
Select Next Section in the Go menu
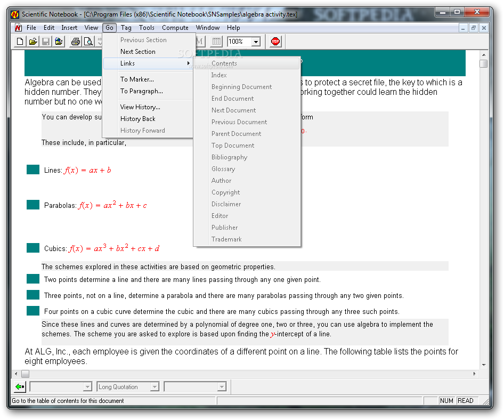(148, 52)
